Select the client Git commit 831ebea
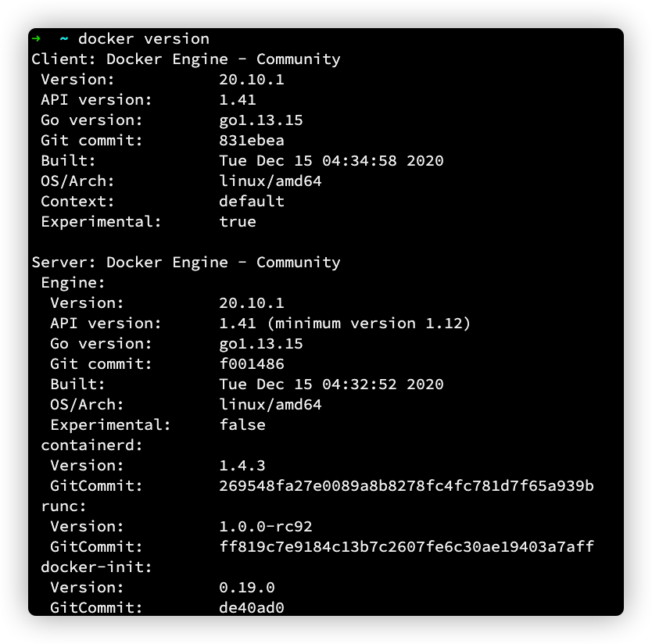The image size is (652, 644). (252, 140)
